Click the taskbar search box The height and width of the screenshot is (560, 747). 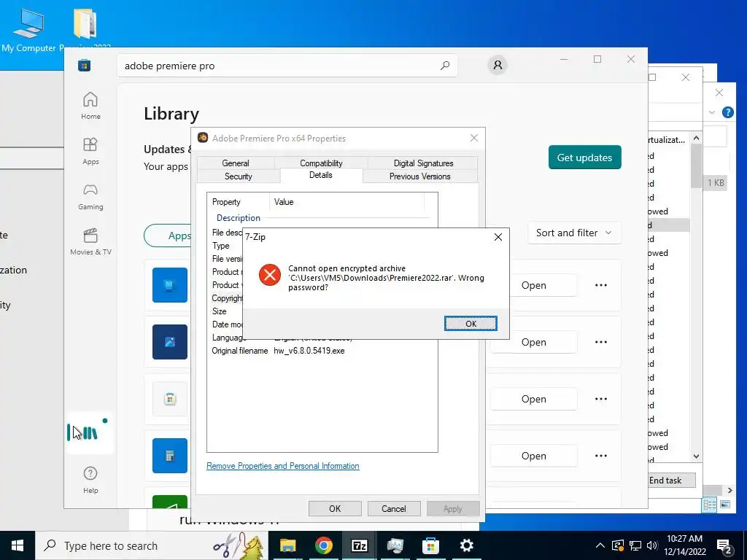152,545
